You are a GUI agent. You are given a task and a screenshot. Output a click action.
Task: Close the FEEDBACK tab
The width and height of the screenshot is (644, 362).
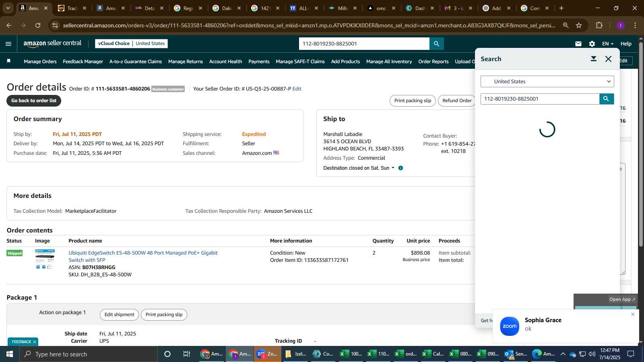(35, 342)
